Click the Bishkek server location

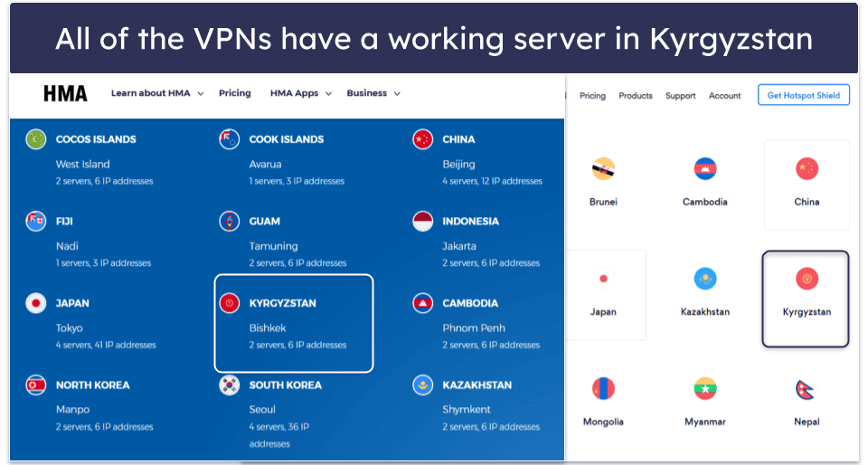[268, 327]
